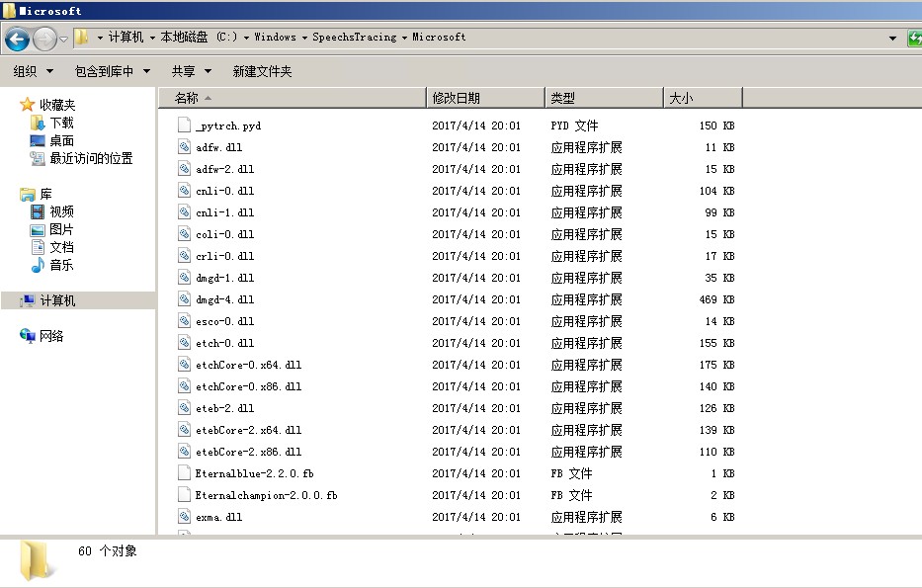Select 计算机 in navigation pane
The height and width of the screenshot is (588, 922).
57,301
